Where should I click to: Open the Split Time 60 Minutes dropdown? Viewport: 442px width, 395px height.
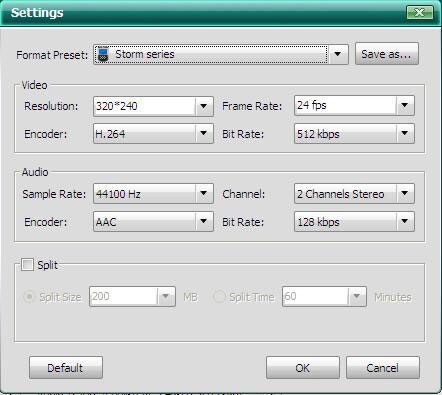pos(324,296)
